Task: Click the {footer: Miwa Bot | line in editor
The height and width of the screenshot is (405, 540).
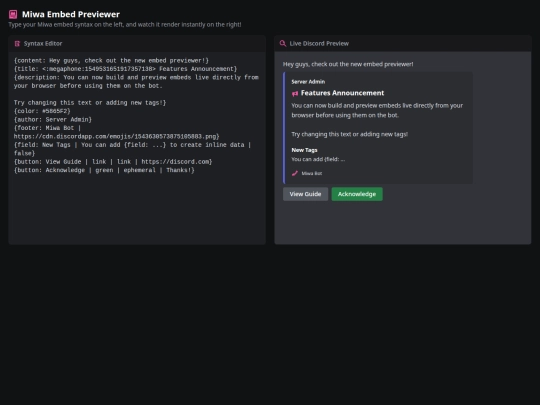Action: (47, 128)
